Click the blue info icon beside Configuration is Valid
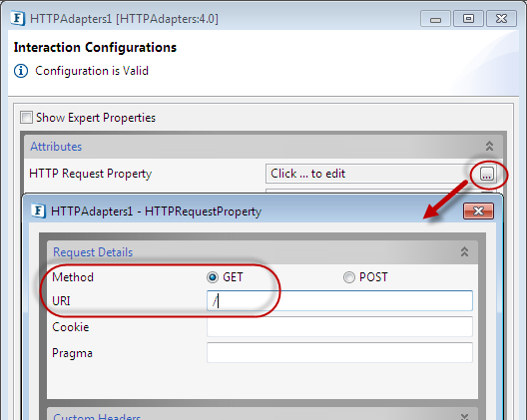This screenshot has height=420, width=527. pyautogui.click(x=21, y=71)
